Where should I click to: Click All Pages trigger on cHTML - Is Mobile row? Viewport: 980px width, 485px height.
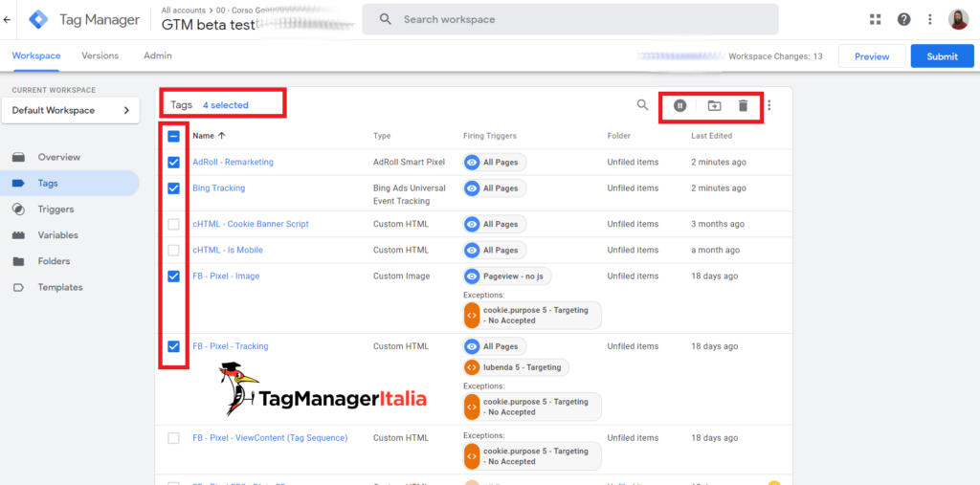click(495, 250)
